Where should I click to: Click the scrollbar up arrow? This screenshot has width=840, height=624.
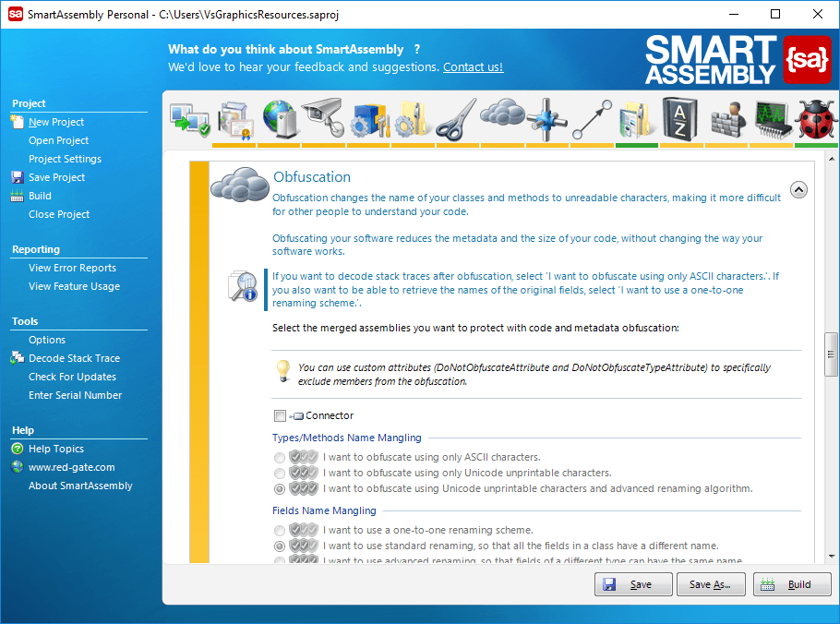click(832, 159)
